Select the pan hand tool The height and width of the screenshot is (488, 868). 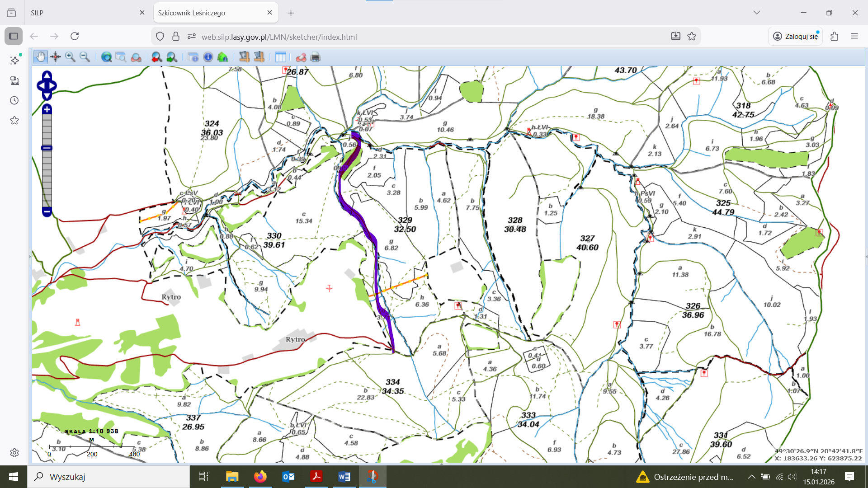[x=41, y=57]
